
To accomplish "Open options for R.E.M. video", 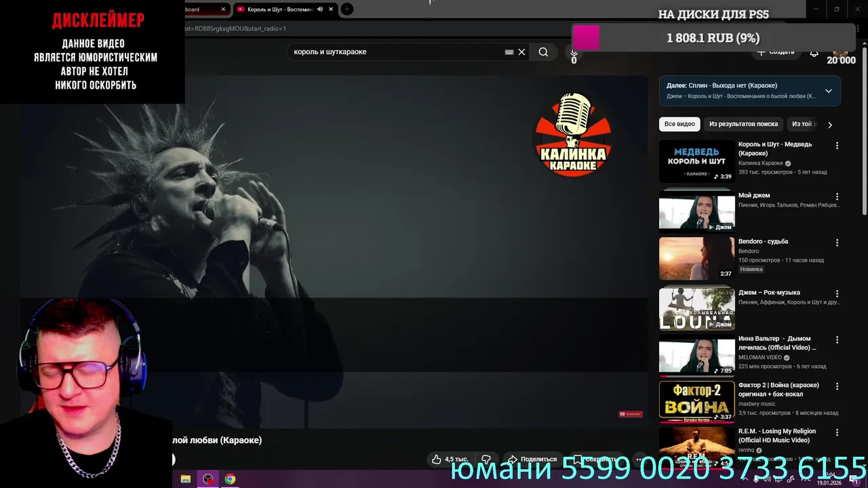I will 837,432.
